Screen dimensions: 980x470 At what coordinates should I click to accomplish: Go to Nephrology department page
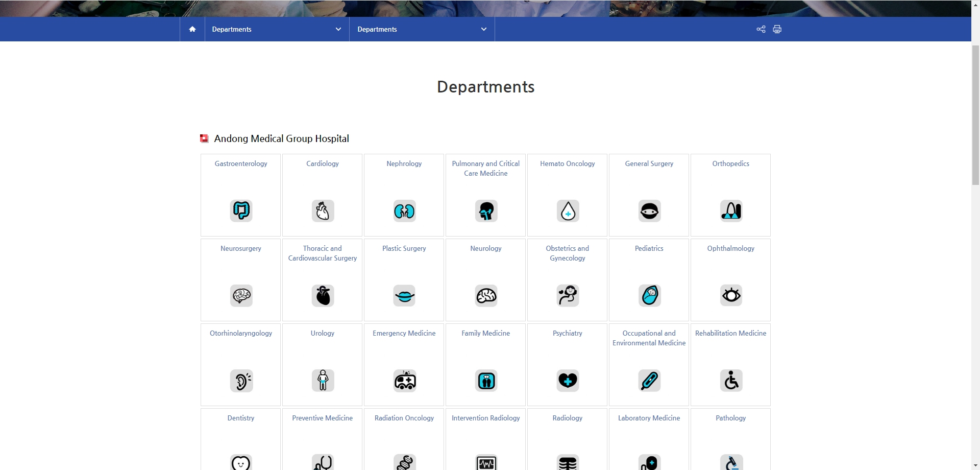coord(404,163)
